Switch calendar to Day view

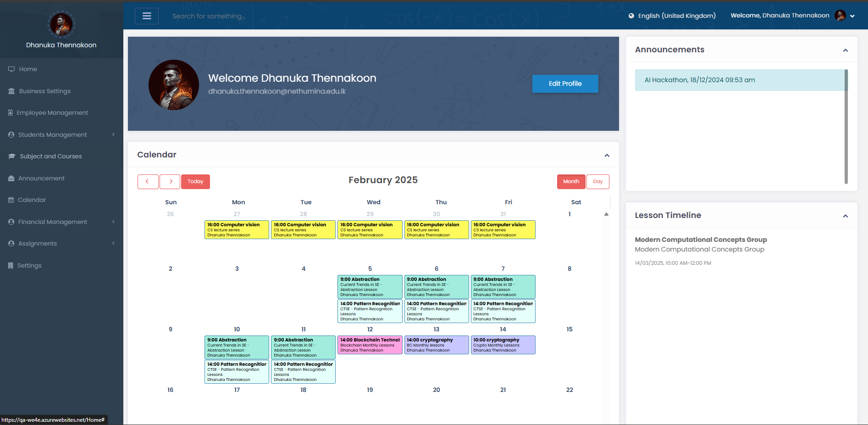point(597,182)
